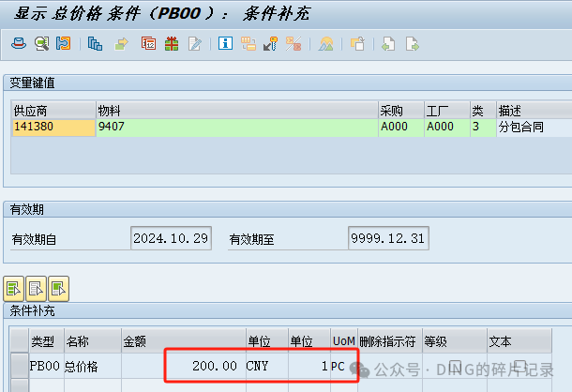Click the orange table layout icon
Viewport: 572px width, 392px height.
point(248,43)
